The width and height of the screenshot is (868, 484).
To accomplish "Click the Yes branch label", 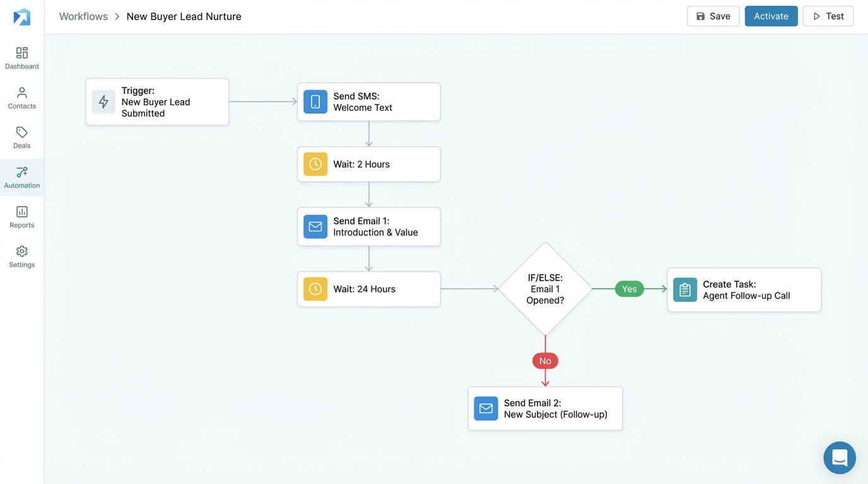I will pos(629,289).
